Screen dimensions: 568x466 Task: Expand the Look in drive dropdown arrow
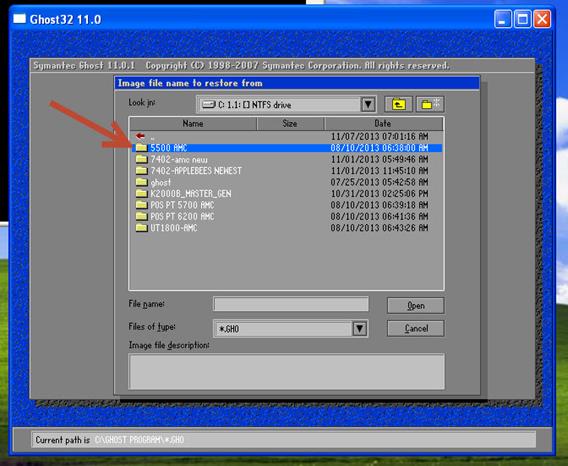pos(368,104)
